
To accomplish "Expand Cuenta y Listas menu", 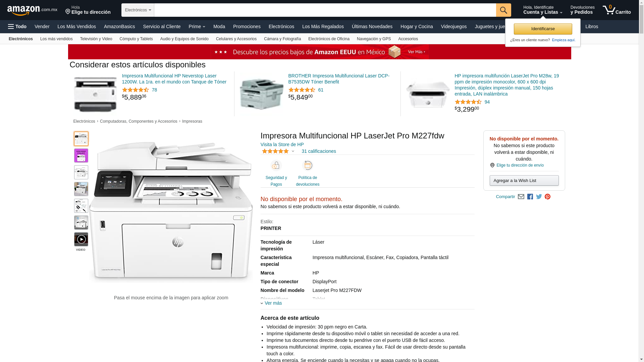I will (x=543, y=10).
